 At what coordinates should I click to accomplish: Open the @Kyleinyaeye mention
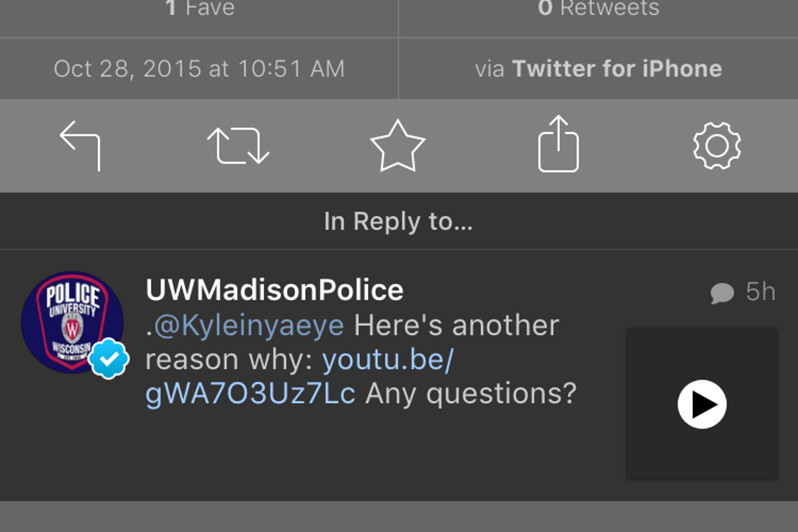[x=249, y=326]
